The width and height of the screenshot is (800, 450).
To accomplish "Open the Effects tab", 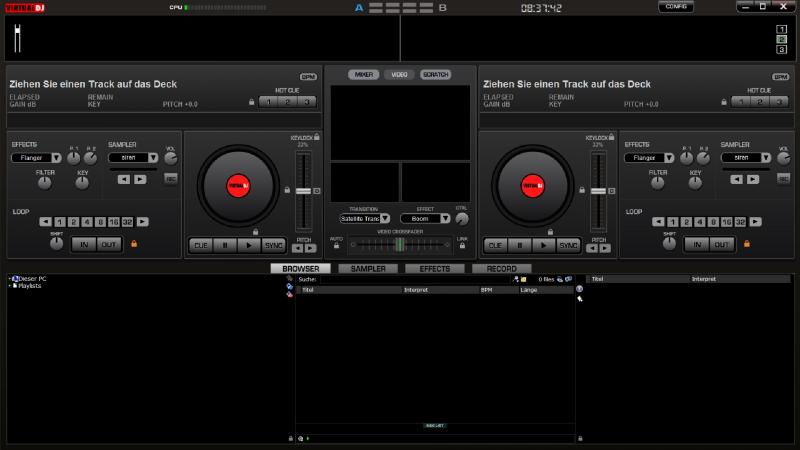I will tap(435, 268).
